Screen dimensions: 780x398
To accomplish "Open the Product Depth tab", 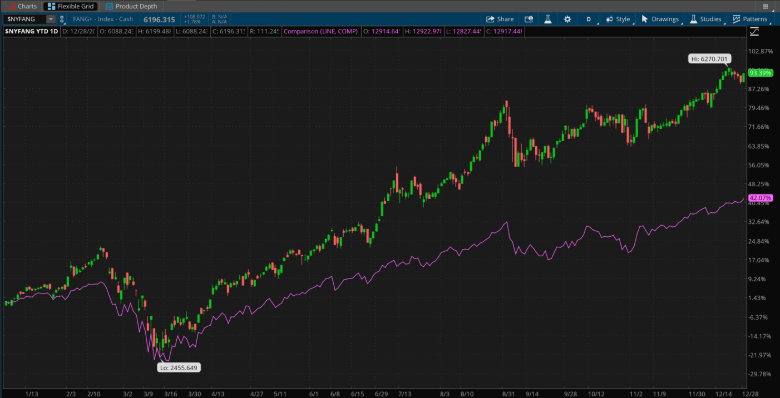I will (x=131, y=6).
